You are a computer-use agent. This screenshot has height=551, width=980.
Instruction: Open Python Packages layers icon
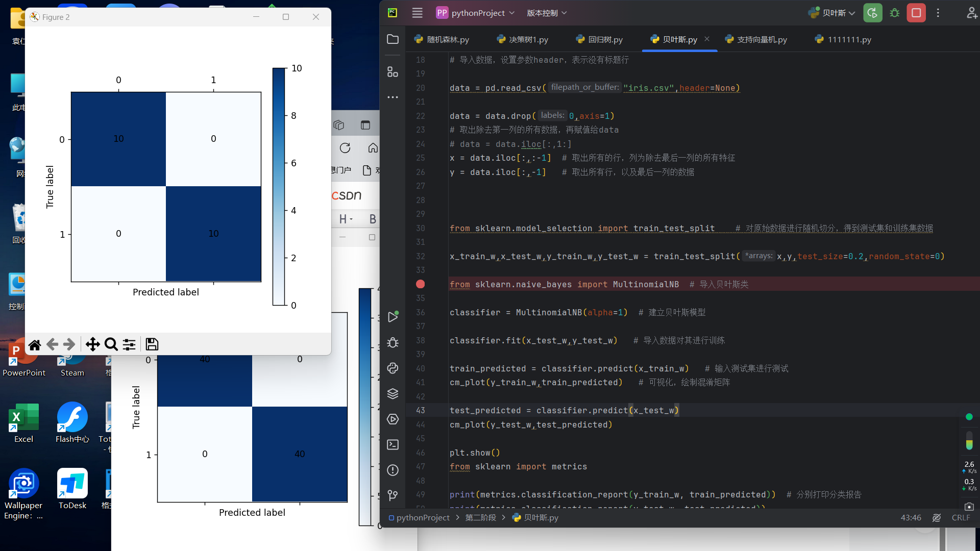click(x=393, y=393)
